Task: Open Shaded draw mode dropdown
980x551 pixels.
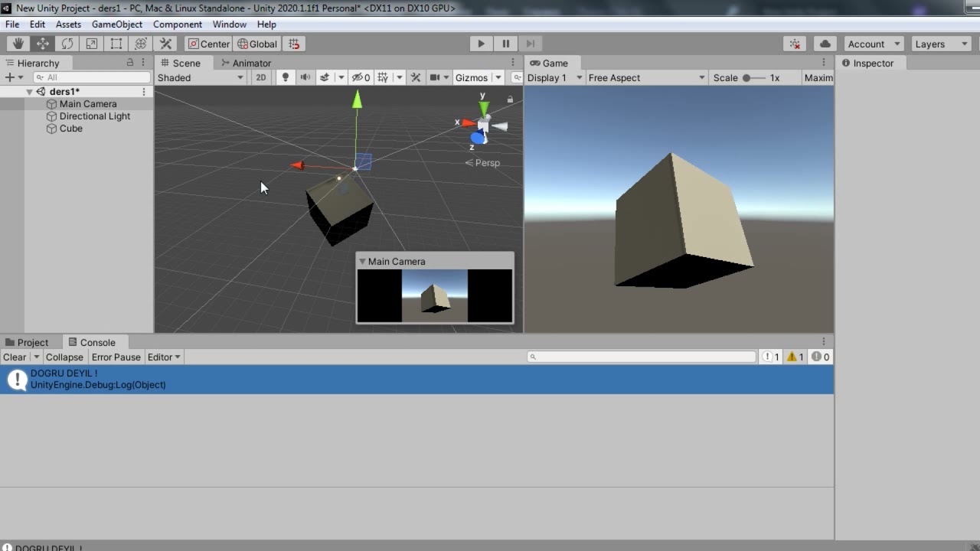Action: coord(201,77)
